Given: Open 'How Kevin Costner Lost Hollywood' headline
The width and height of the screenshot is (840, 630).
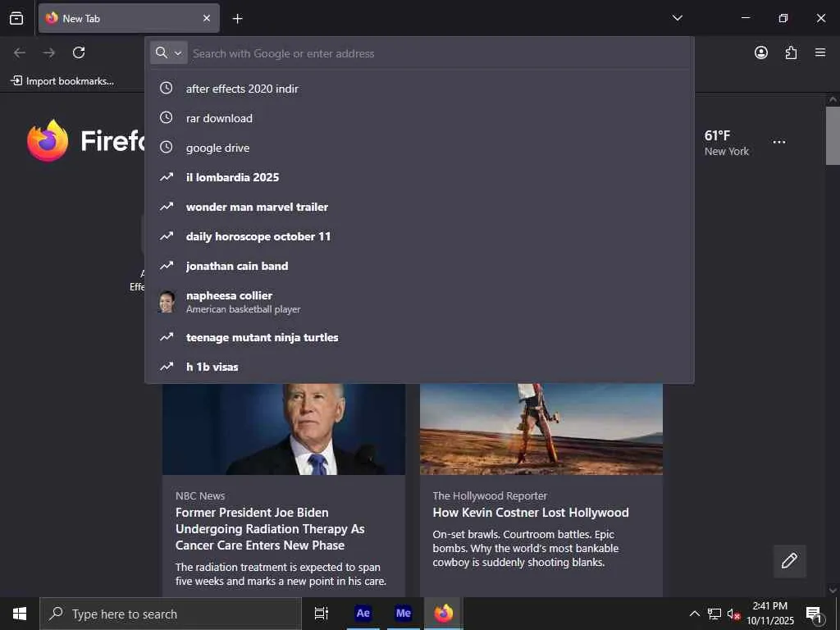Looking at the screenshot, I should (x=531, y=513).
